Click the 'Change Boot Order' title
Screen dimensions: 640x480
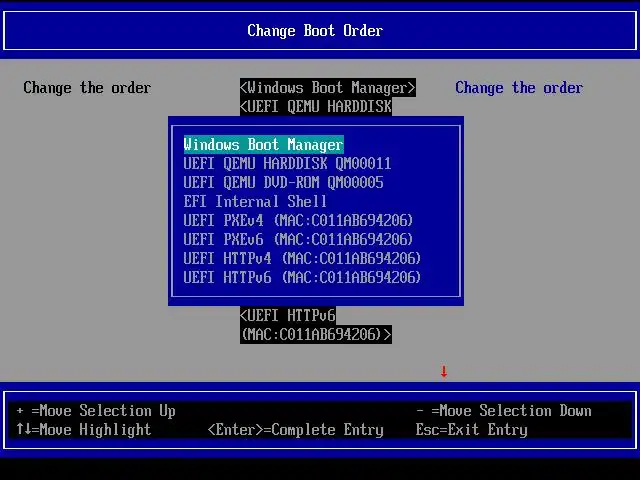pos(315,31)
